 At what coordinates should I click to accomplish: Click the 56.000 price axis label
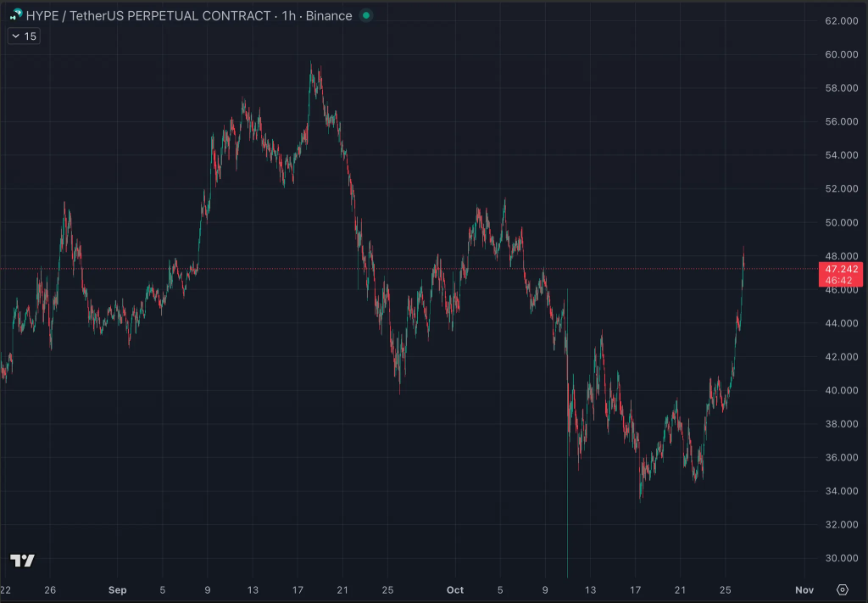click(840, 121)
